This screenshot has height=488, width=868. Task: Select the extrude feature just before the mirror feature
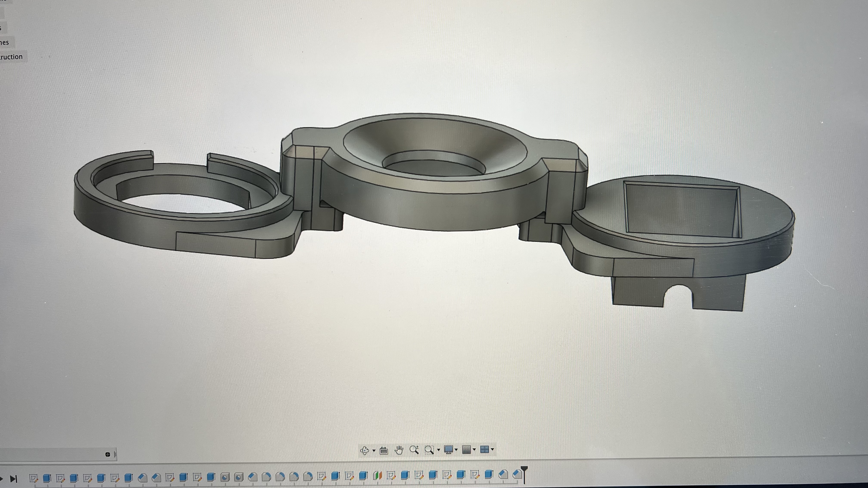363,476
